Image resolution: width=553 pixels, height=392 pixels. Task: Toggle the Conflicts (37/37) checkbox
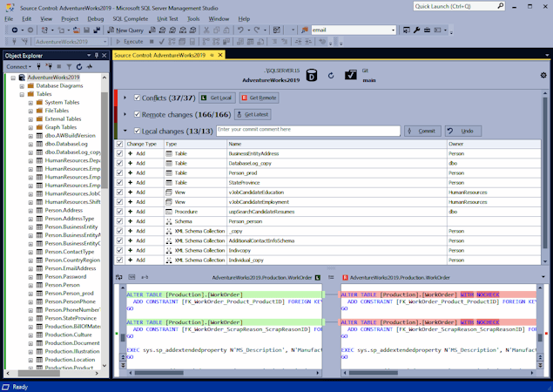[137, 98]
